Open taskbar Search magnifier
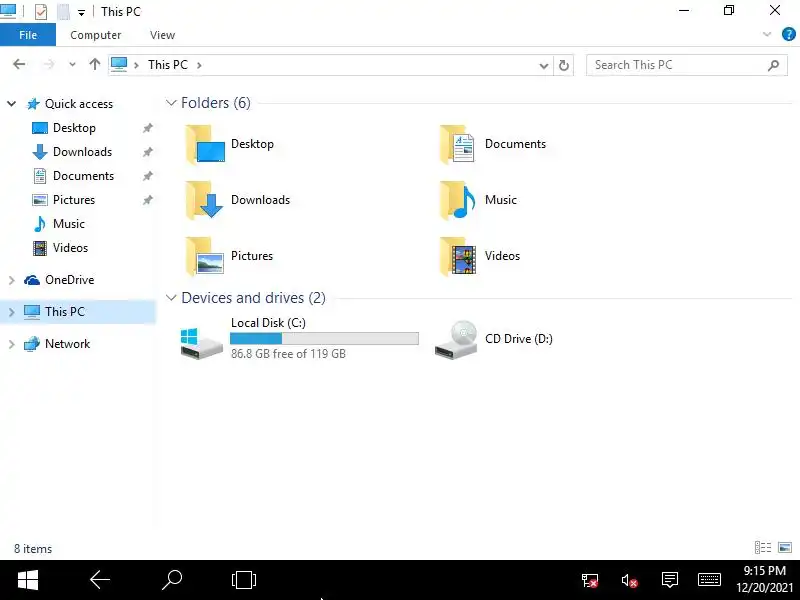 pyautogui.click(x=172, y=580)
